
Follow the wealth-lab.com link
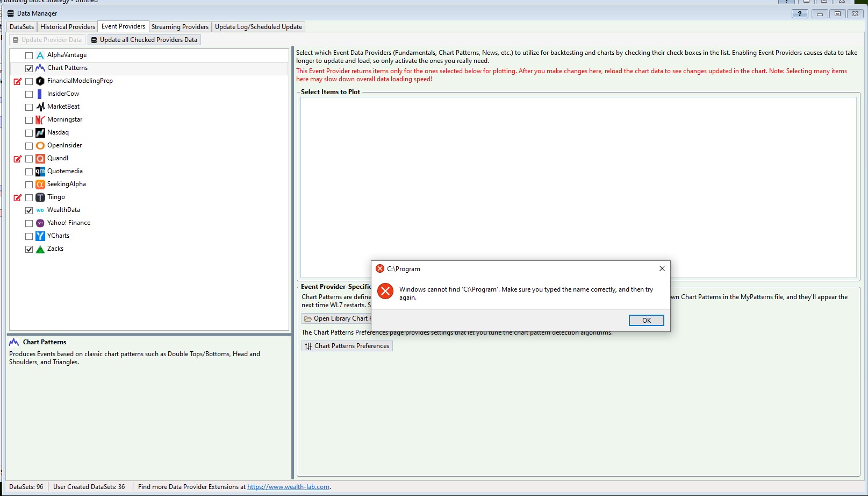click(x=288, y=487)
